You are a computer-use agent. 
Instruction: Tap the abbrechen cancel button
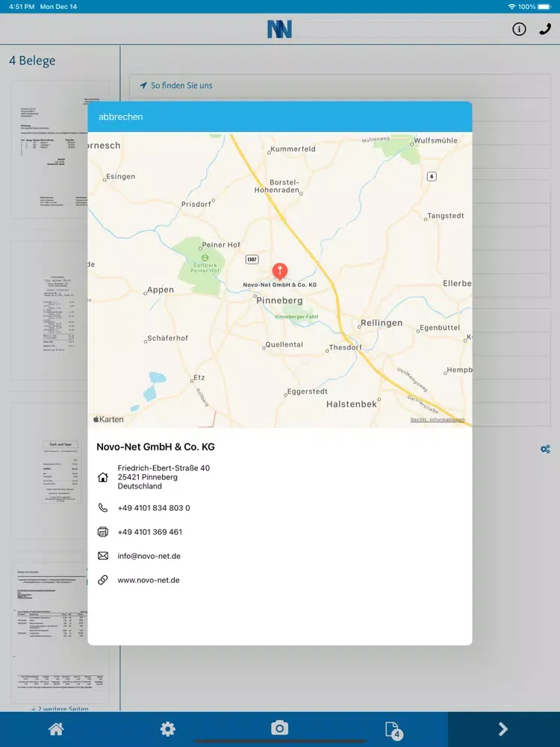pos(120,117)
